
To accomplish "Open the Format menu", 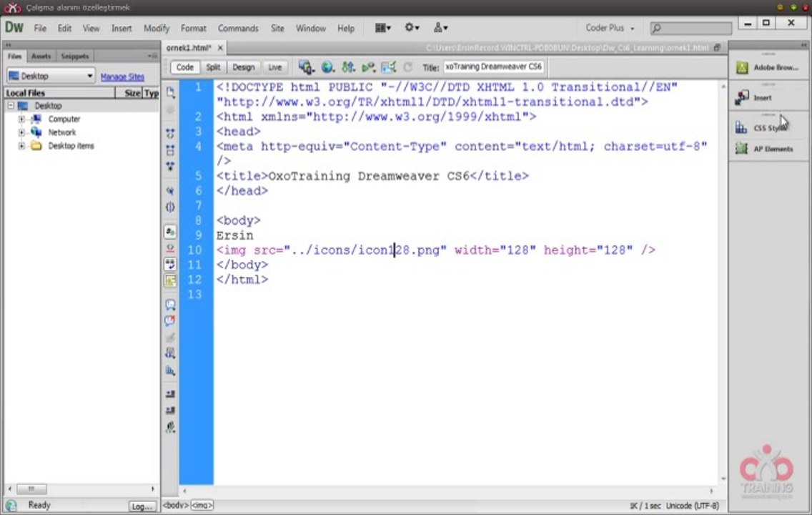I will pos(193,29).
